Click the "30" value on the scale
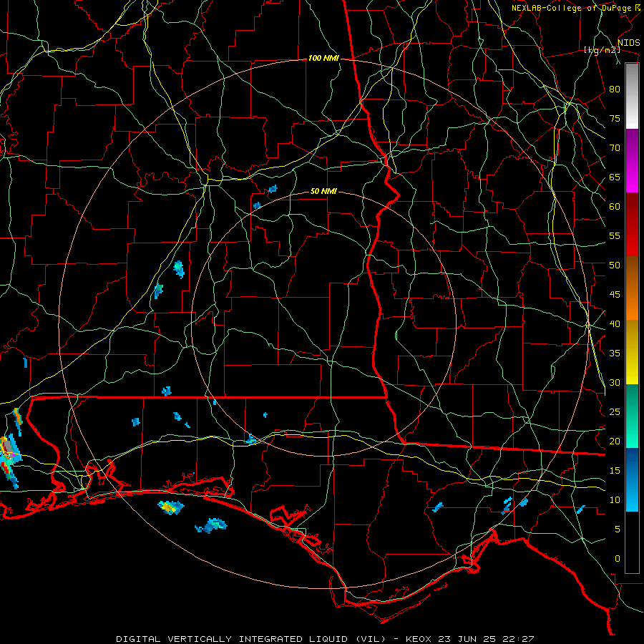 pos(615,382)
